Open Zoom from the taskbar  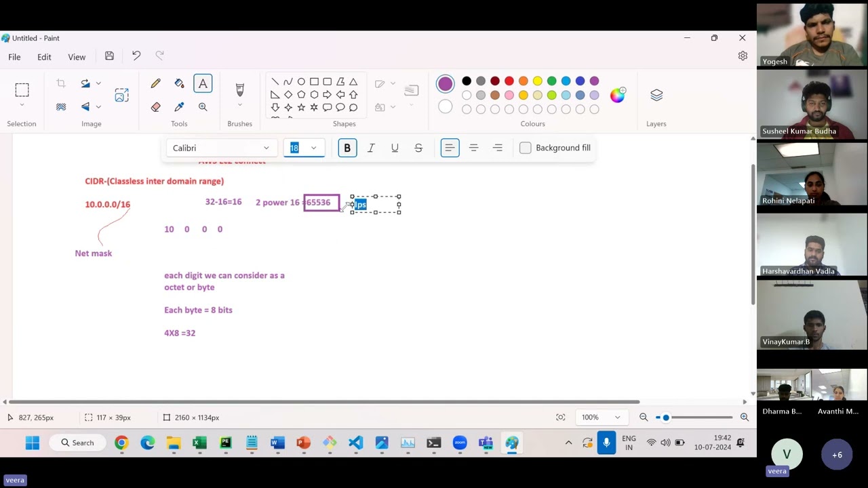(x=460, y=443)
